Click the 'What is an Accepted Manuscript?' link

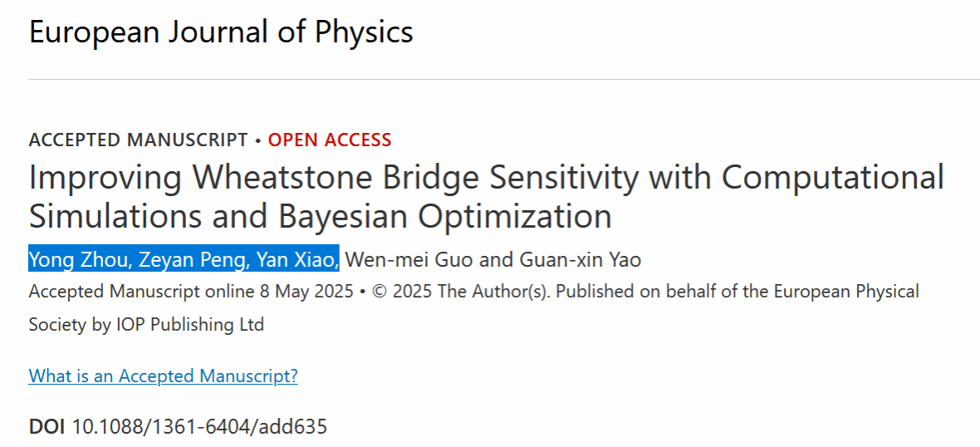point(163,376)
